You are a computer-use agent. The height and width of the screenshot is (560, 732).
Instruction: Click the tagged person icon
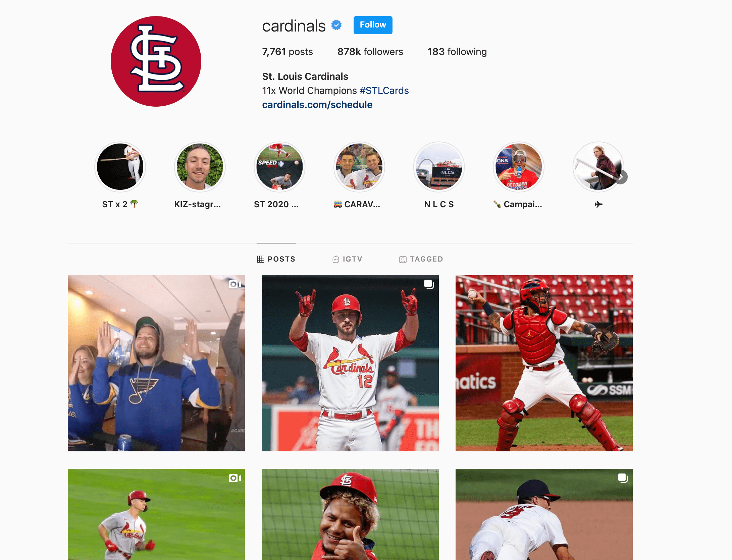click(x=403, y=259)
